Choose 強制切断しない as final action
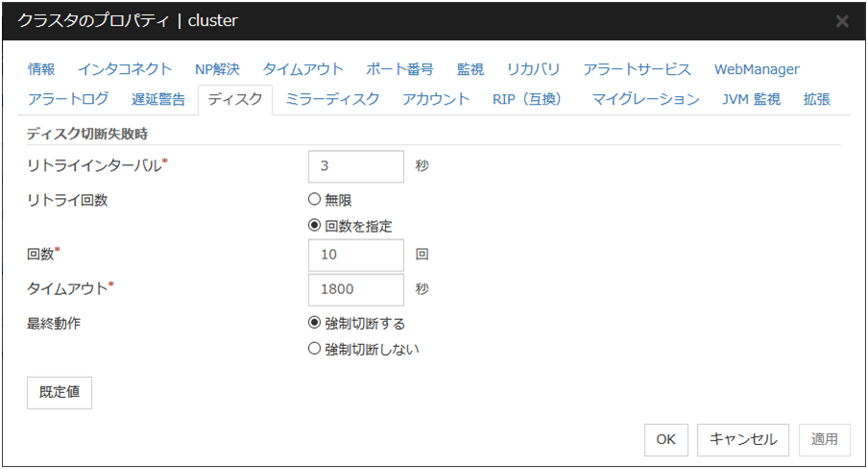868x469 pixels. tap(314, 349)
